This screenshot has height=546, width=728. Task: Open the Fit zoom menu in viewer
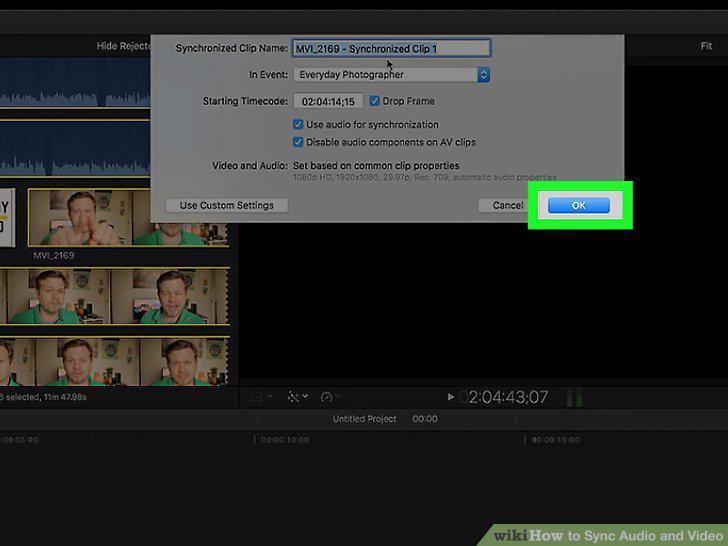pos(706,46)
